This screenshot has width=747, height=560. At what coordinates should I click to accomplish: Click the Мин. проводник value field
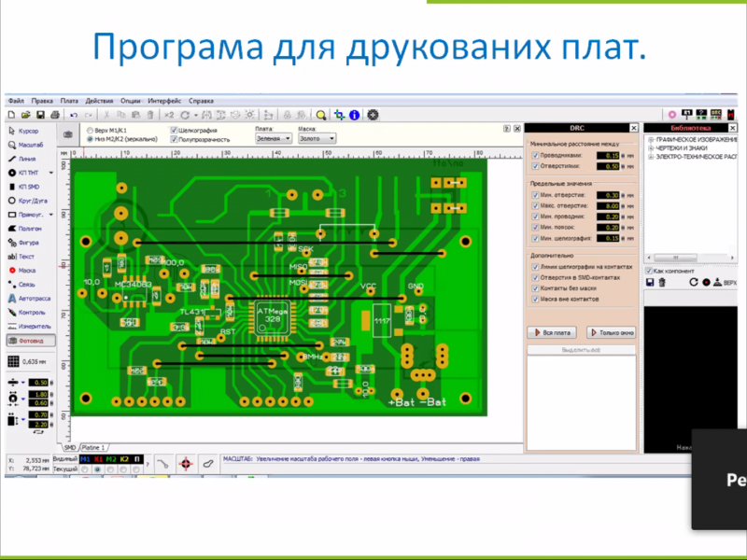point(611,216)
